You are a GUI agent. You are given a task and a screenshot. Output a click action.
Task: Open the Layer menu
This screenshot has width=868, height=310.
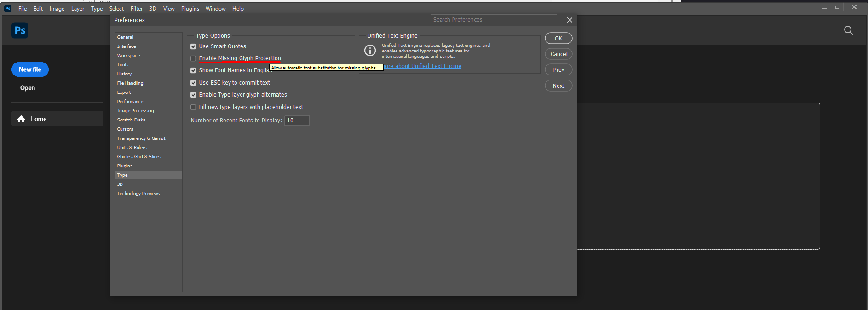coord(78,9)
